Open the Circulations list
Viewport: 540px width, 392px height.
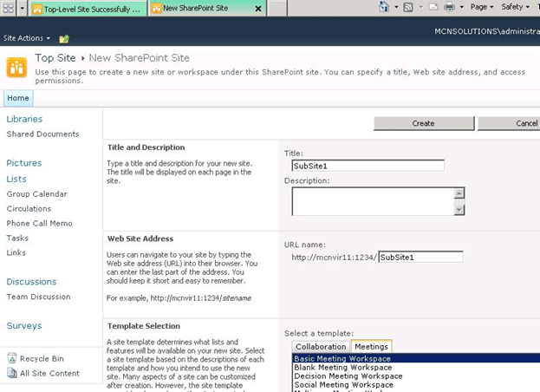pyautogui.click(x=29, y=209)
